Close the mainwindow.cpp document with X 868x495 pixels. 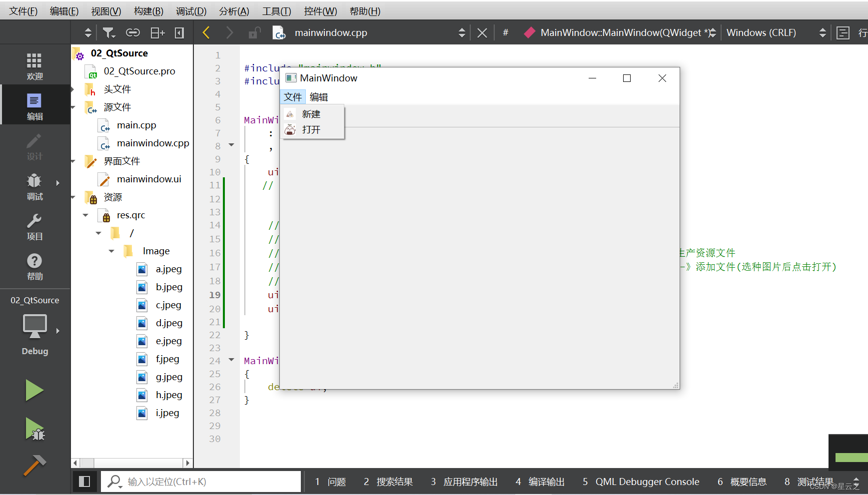[x=482, y=33]
